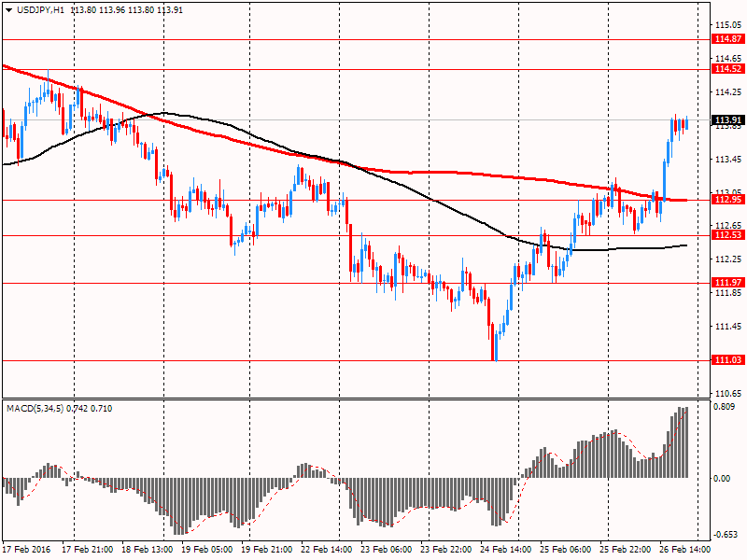Image resolution: width=747 pixels, height=560 pixels.
Task: Select the 17 Feb 2016 time axis label
Action: tap(27, 549)
